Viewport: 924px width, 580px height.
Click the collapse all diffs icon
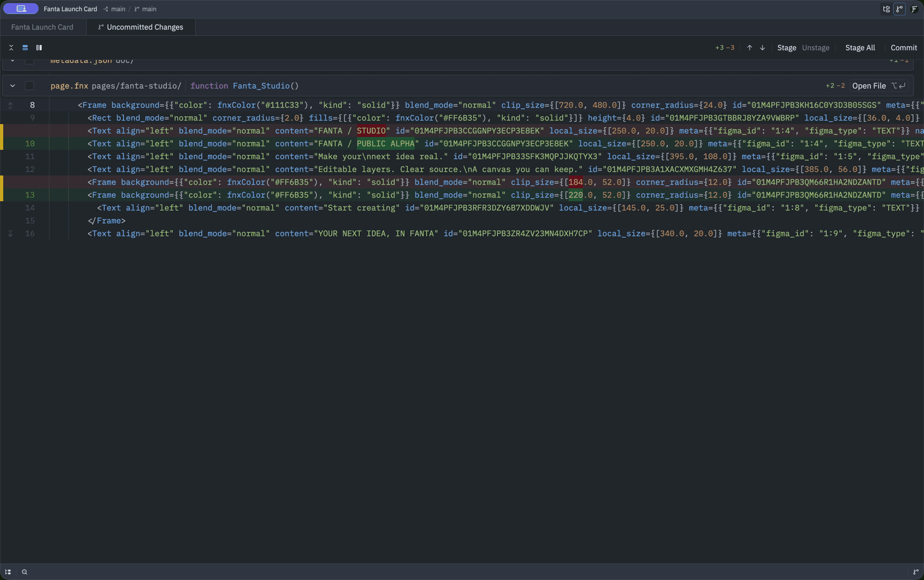pyautogui.click(x=11, y=48)
